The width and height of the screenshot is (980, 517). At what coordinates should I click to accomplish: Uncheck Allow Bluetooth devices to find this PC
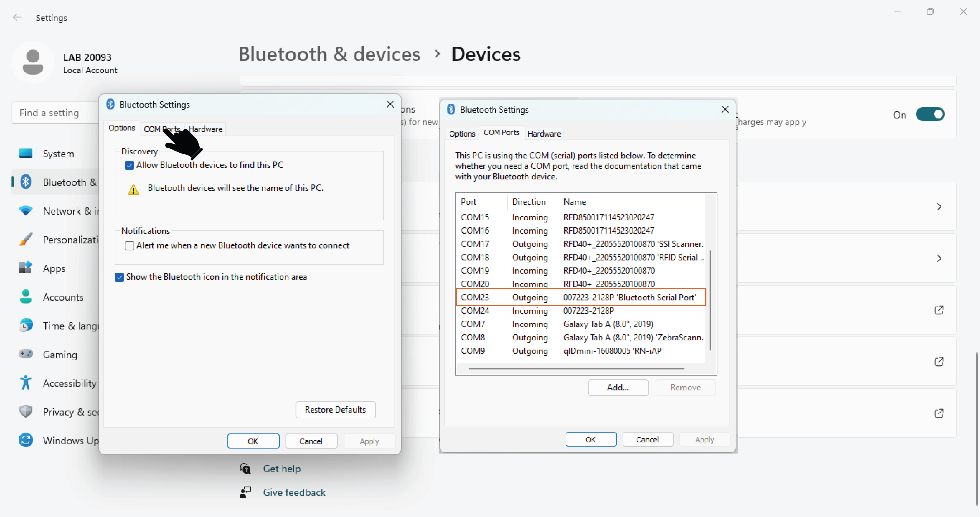pos(129,165)
